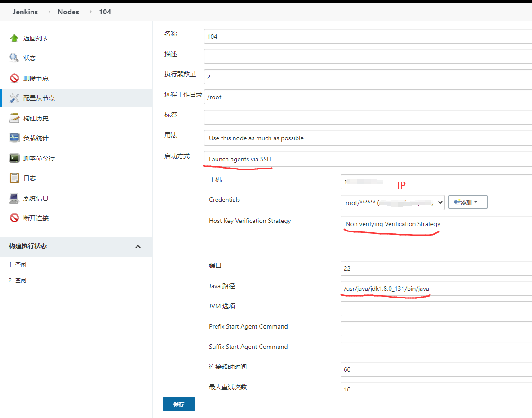Select 断开连接 in sidebar
The height and width of the screenshot is (418, 532).
[x=35, y=218]
